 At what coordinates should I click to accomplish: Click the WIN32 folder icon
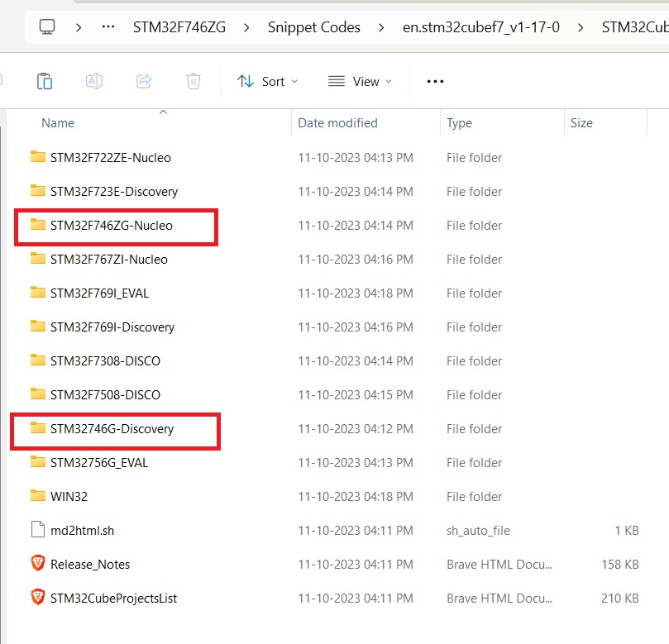coord(38,496)
